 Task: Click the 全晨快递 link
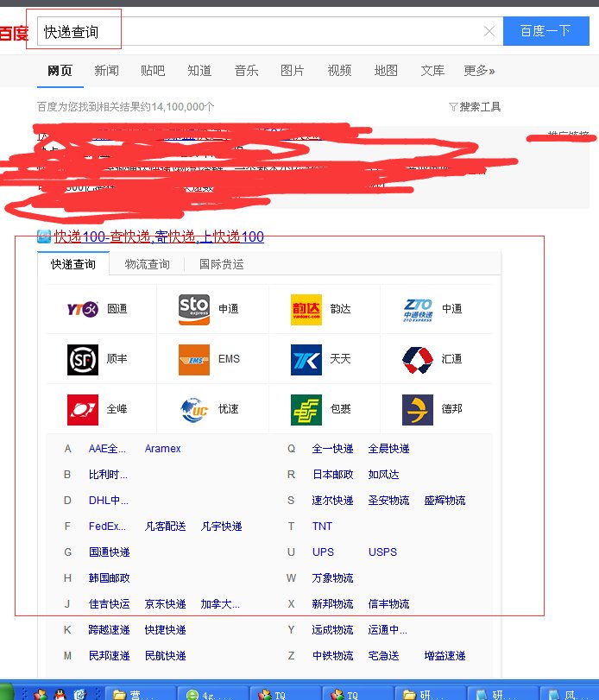[x=388, y=449]
